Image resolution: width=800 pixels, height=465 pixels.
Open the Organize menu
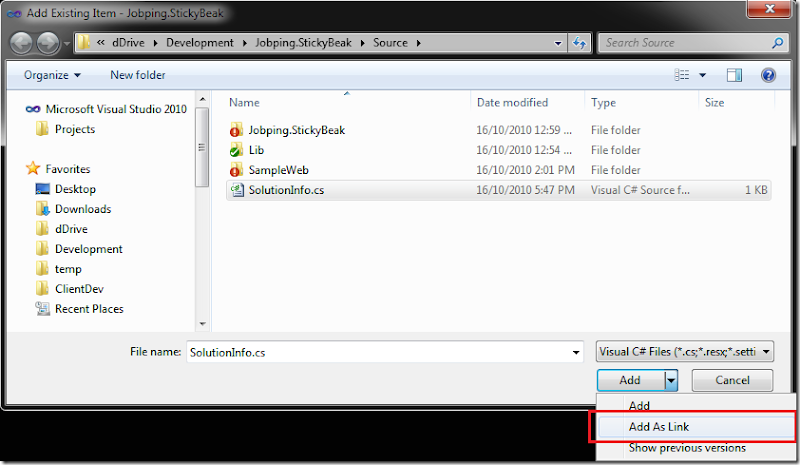pyautogui.click(x=52, y=75)
